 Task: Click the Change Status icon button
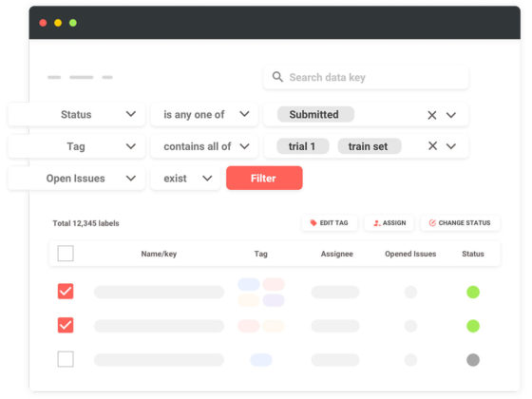460,223
